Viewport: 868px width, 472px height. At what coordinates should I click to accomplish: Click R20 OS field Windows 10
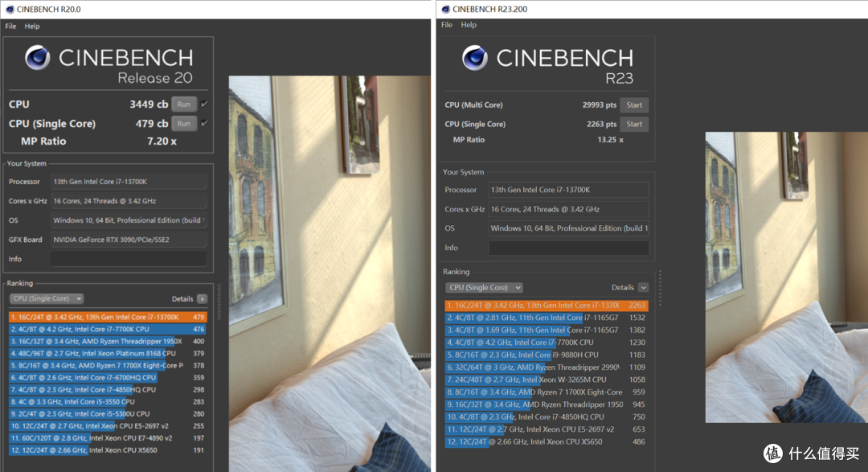pyautogui.click(x=129, y=220)
